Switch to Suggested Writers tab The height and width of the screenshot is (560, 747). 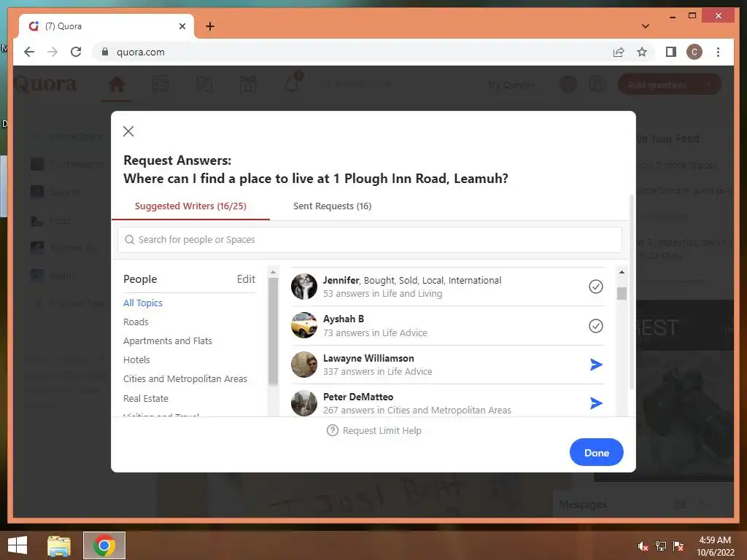tap(190, 206)
